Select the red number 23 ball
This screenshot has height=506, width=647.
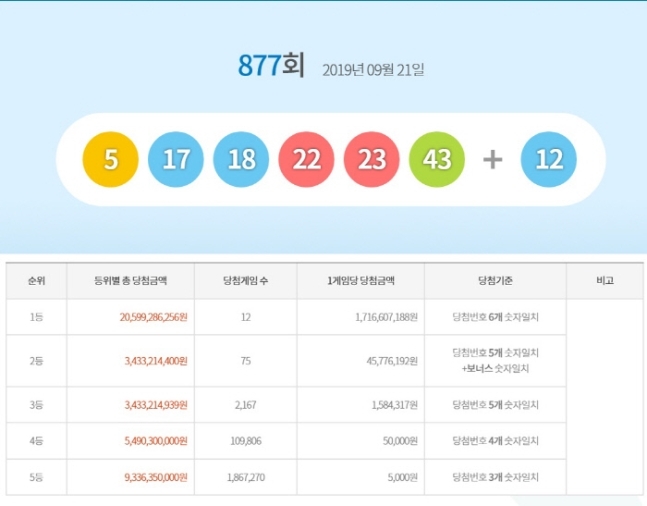[372, 160]
